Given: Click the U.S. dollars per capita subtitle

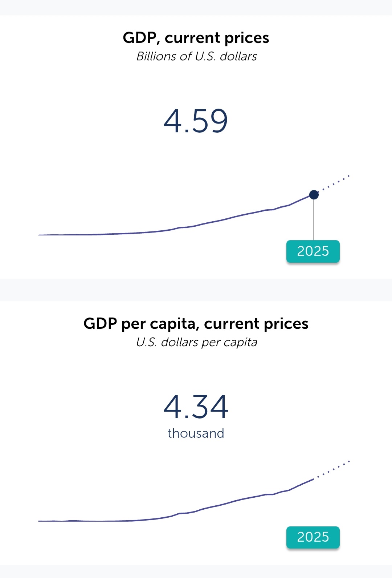Looking at the screenshot, I should coord(196,342).
